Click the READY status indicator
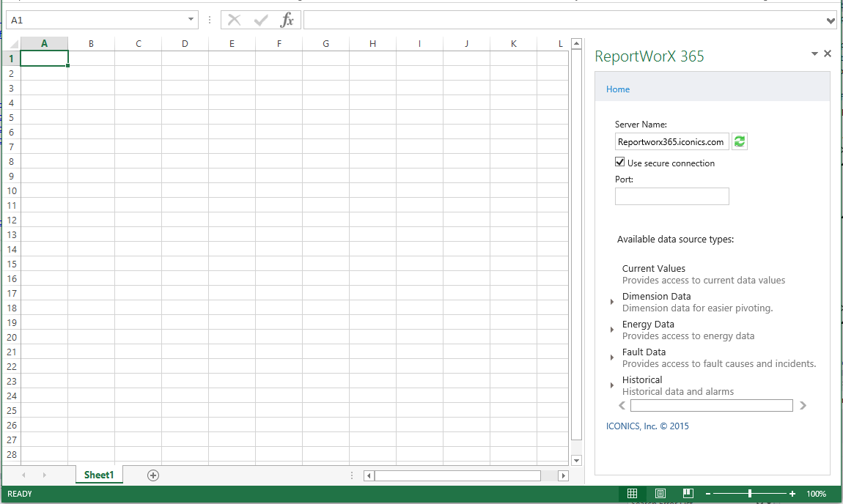This screenshot has width=843, height=504. pos(20,494)
